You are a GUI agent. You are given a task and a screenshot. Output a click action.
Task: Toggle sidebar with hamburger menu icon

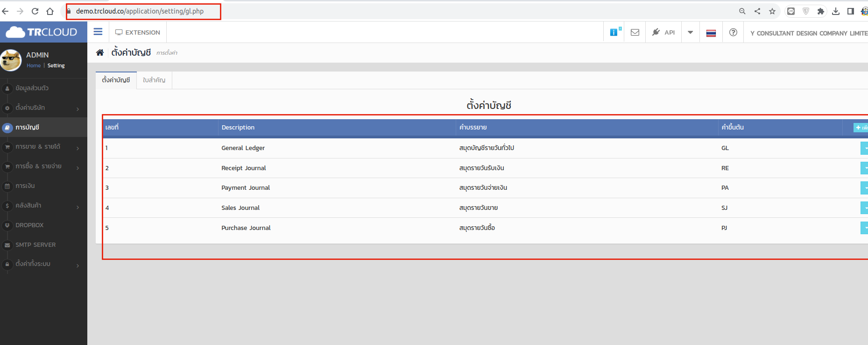pos(98,32)
